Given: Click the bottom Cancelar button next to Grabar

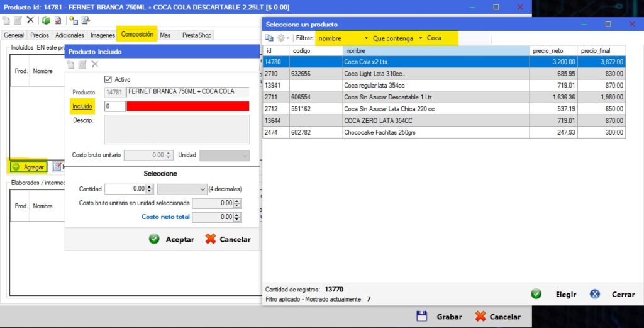Looking at the screenshot, I should coord(498,317).
